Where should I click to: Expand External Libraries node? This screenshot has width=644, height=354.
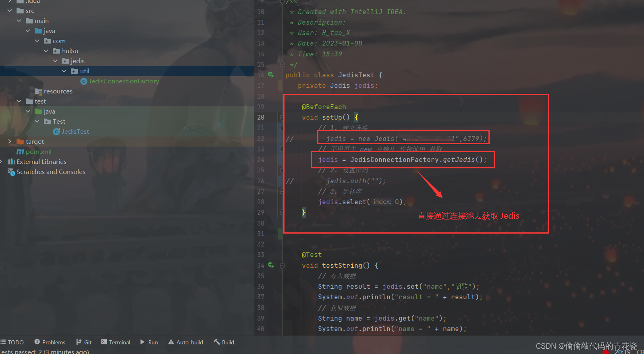pyautogui.click(x=1, y=161)
